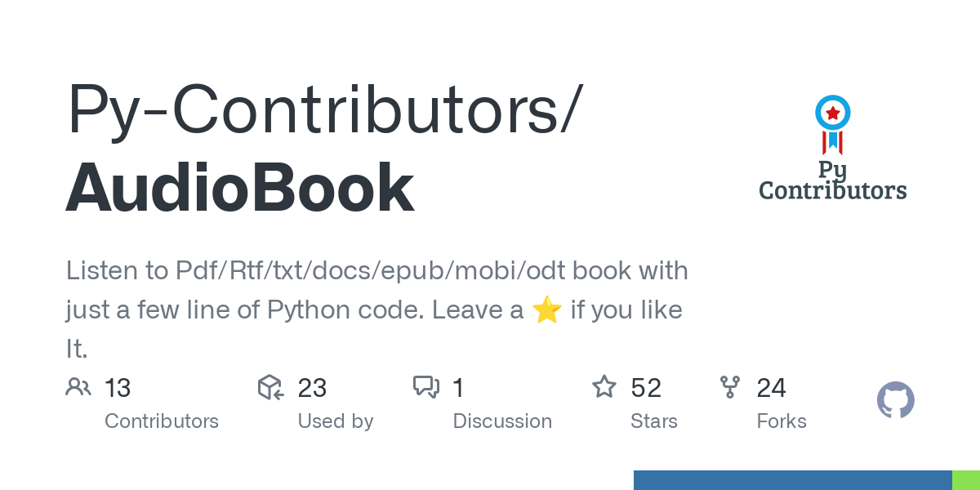Click the Forks label
The width and height of the screenshot is (980, 490).
point(782,421)
